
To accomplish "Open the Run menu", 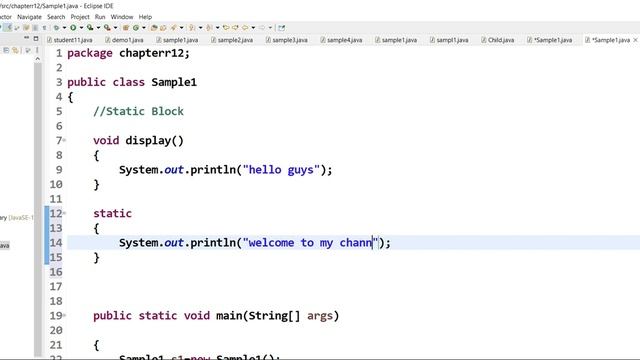I will tap(100, 17).
